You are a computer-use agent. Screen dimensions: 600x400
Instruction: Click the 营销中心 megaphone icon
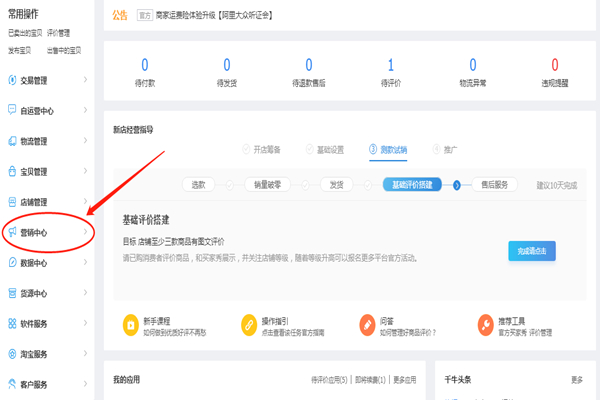[x=11, y=233]
